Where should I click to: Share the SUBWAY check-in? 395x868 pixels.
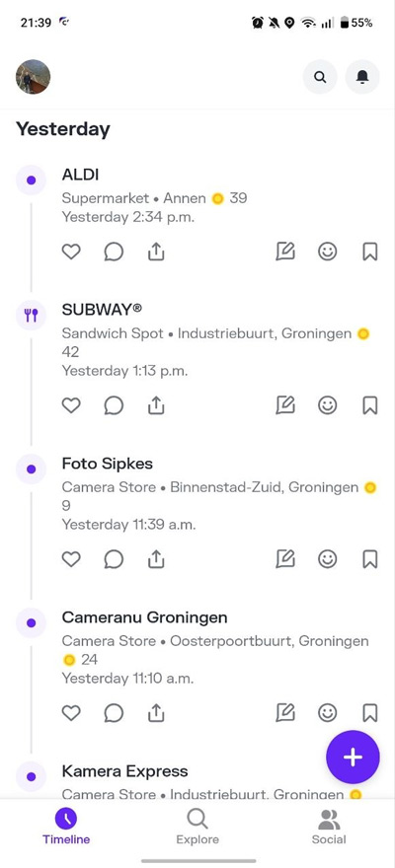tap(156, 406)
